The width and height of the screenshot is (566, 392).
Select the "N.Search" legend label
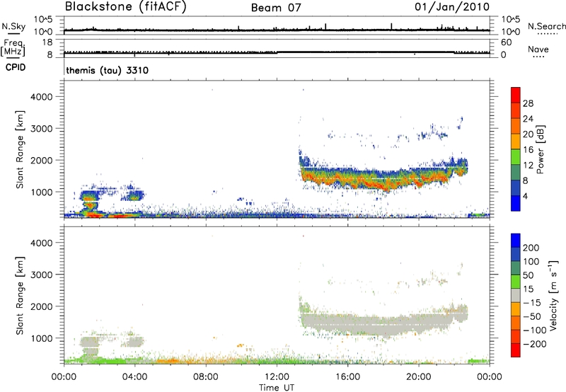click(x=546, y=26)
